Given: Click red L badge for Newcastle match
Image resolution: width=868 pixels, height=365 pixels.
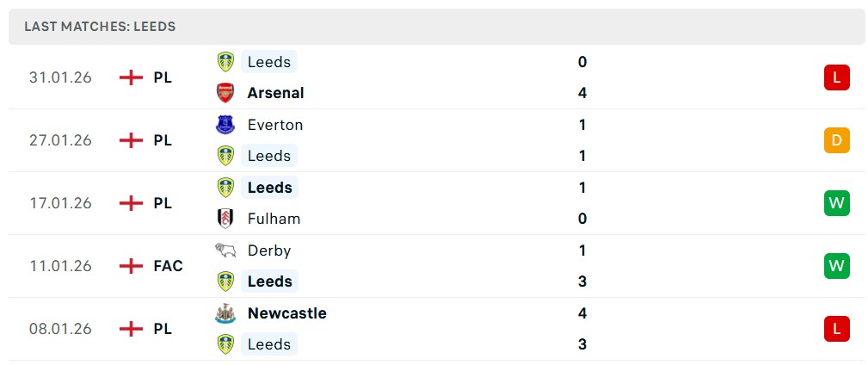Looking at the screenshot, I should click(836, 329).
